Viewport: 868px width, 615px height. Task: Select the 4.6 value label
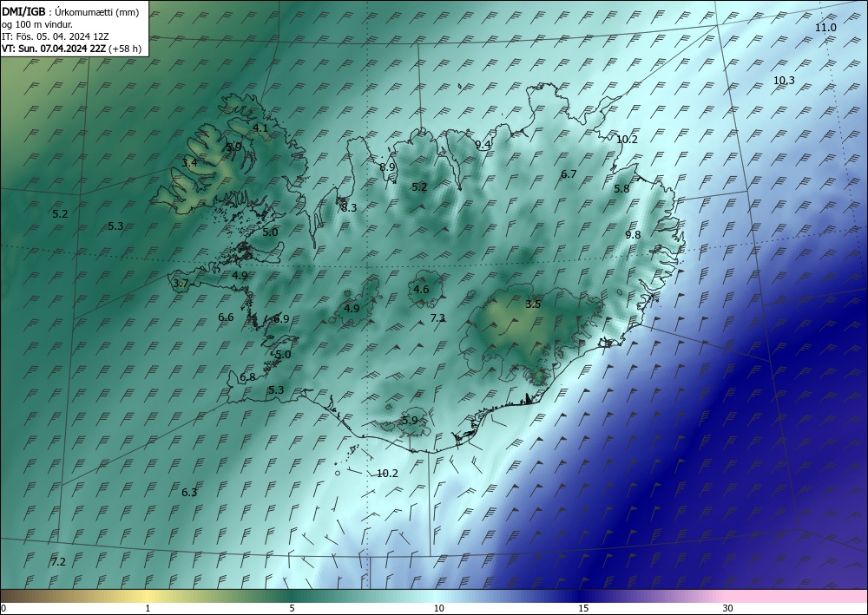pyautogui.click(x=421, y=289)
